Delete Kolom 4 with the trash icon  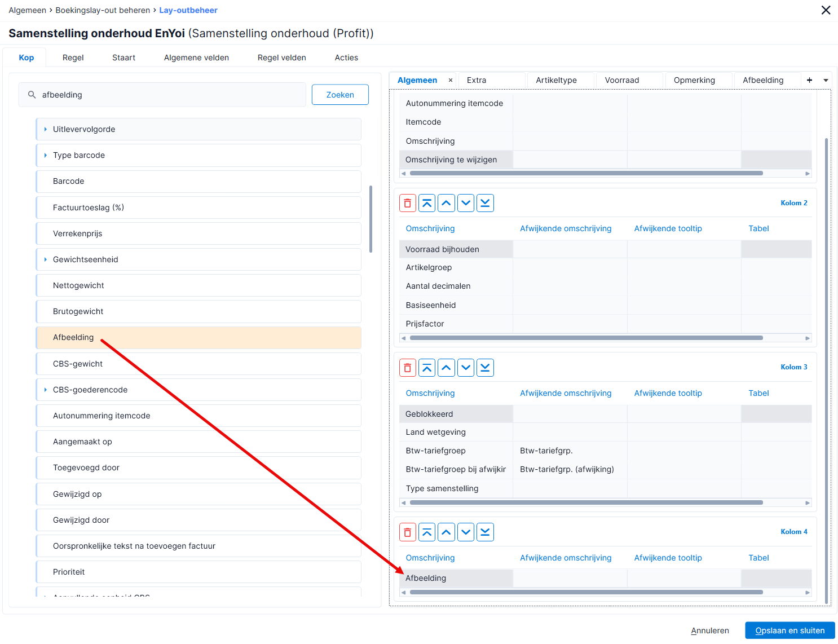(x=408, y=532)
